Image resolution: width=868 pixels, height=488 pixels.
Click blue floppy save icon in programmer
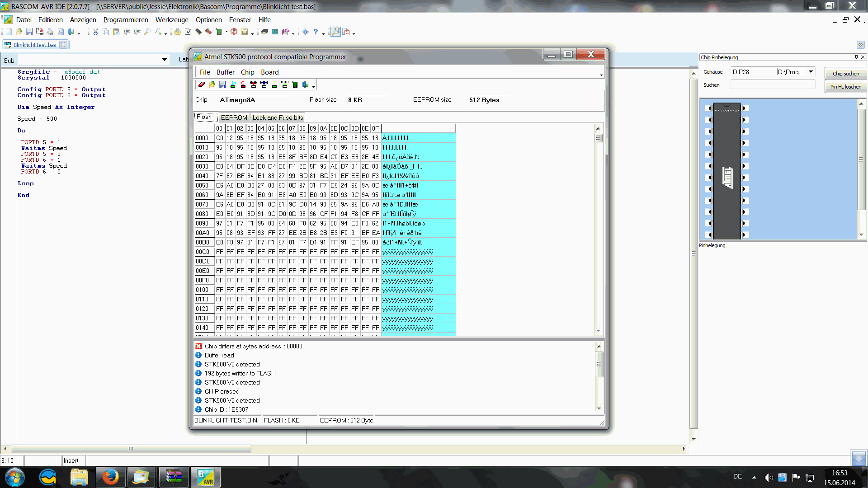click(x=222, y=84)
